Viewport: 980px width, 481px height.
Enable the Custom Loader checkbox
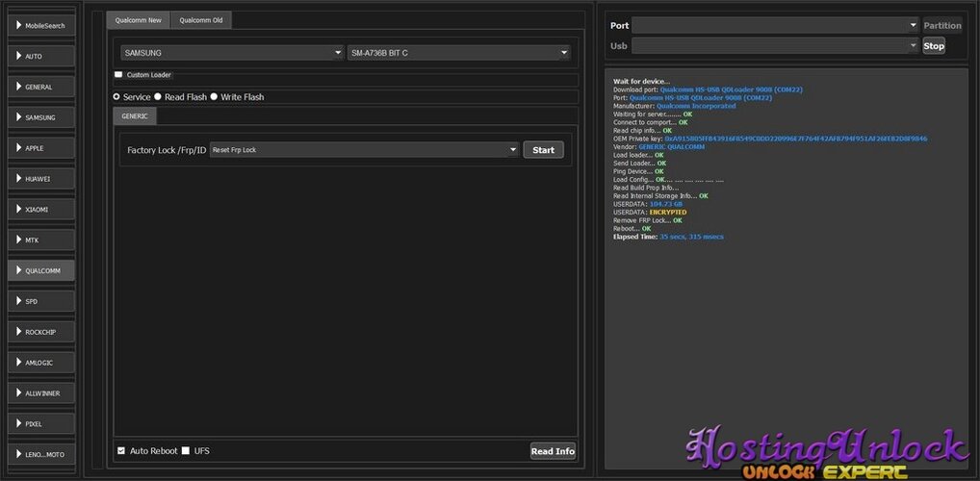[x=118, y=74]
